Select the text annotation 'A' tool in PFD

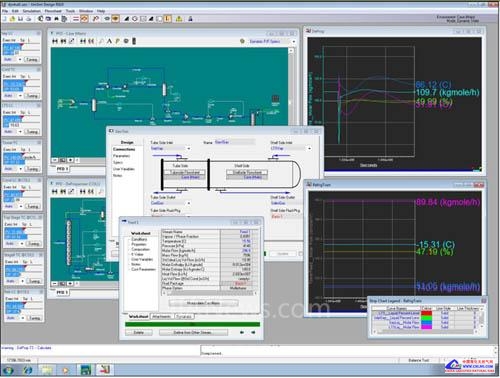109,41
